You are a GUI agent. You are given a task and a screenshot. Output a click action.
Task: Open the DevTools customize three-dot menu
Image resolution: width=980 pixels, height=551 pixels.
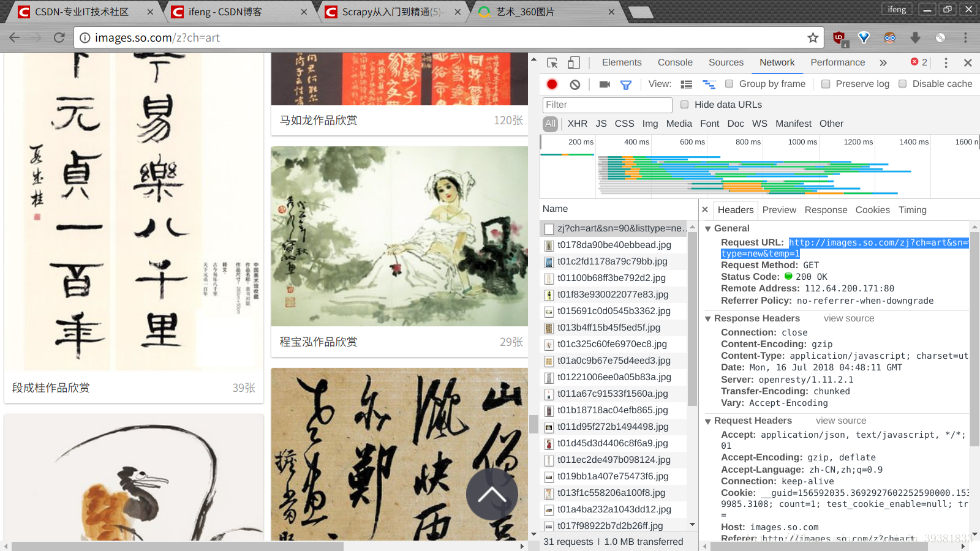[x=946, y=62]
